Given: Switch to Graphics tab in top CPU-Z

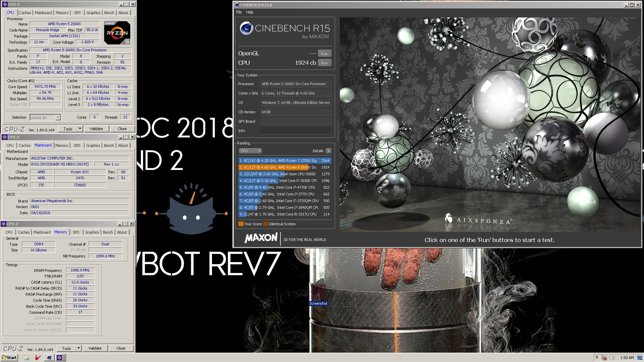Looking at the screenshot, I should coord(94,13).
